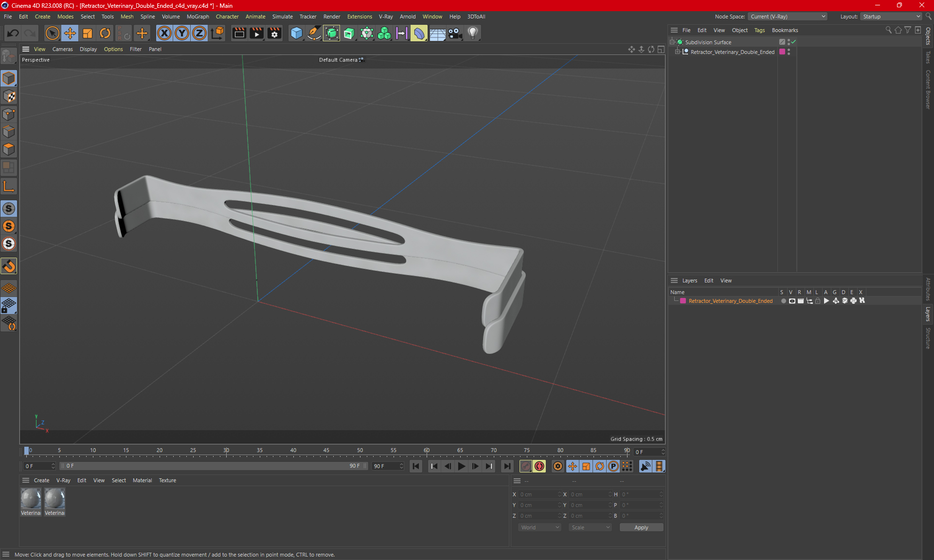Open the MoGraph menu
The width and height of the screenshot is (934, 560).
(198, 17)
